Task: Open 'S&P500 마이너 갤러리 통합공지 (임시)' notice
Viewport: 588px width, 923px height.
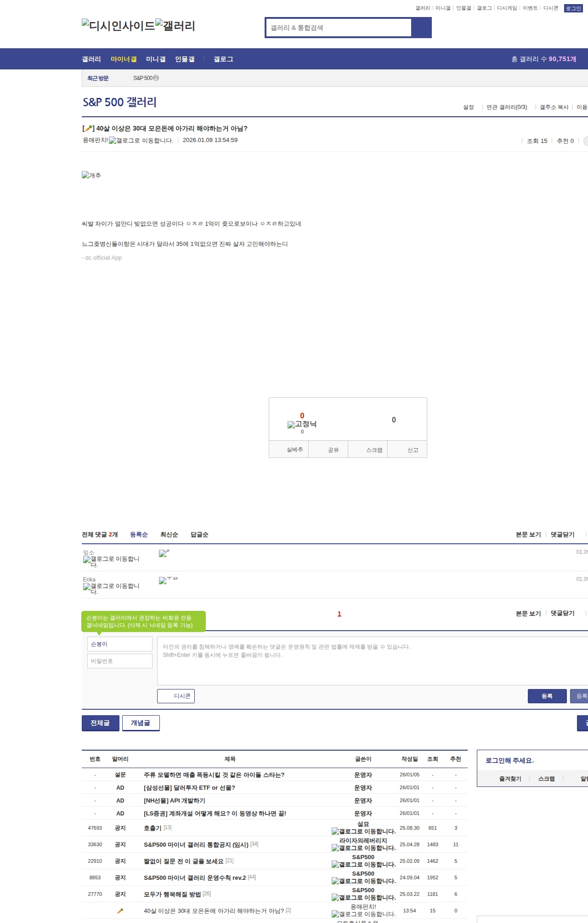Action: pos(196,844)
